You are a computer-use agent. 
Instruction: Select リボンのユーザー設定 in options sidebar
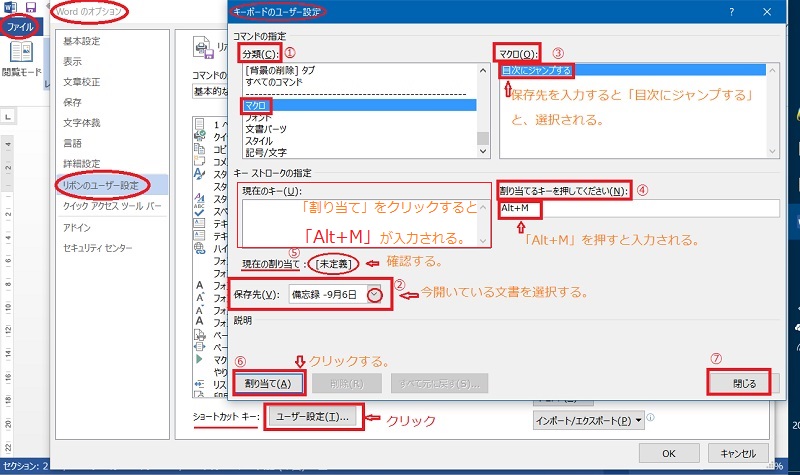click(x=112, y=185)
